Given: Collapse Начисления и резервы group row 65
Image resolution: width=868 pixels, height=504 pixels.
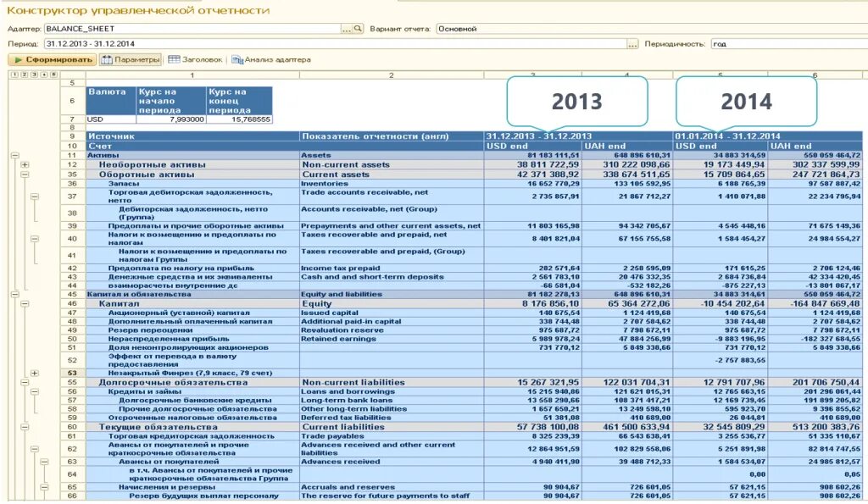Looking at the screenshot, I should pyautogui.click(x=44, y=487).
